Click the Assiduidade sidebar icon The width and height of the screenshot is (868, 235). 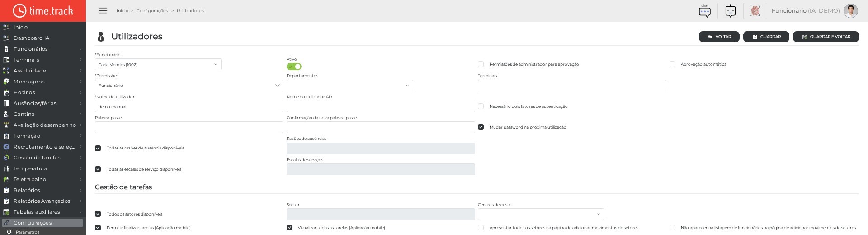point(6,71)
